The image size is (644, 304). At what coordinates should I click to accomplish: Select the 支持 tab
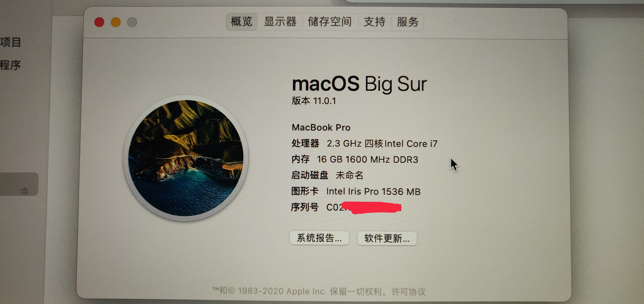374,22
